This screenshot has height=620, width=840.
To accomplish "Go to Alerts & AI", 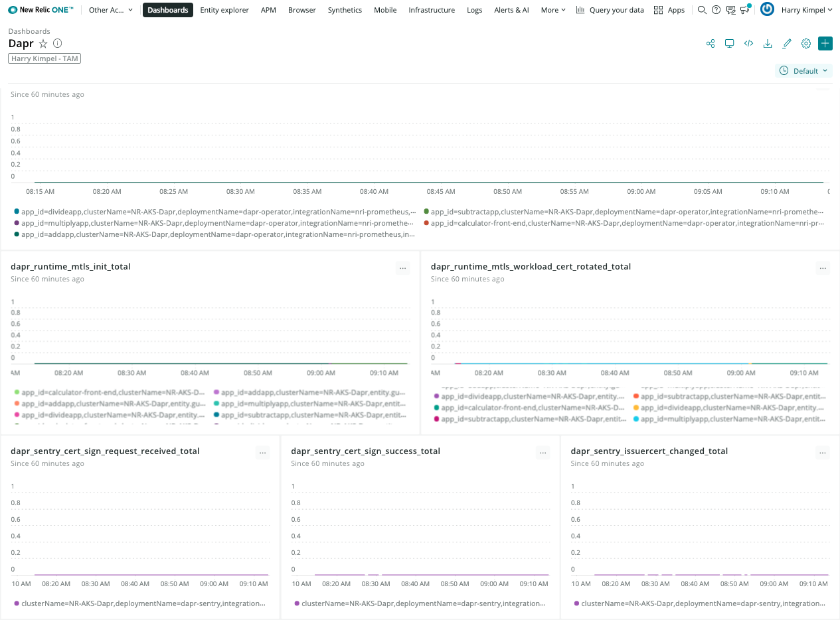I will [512, 10].
